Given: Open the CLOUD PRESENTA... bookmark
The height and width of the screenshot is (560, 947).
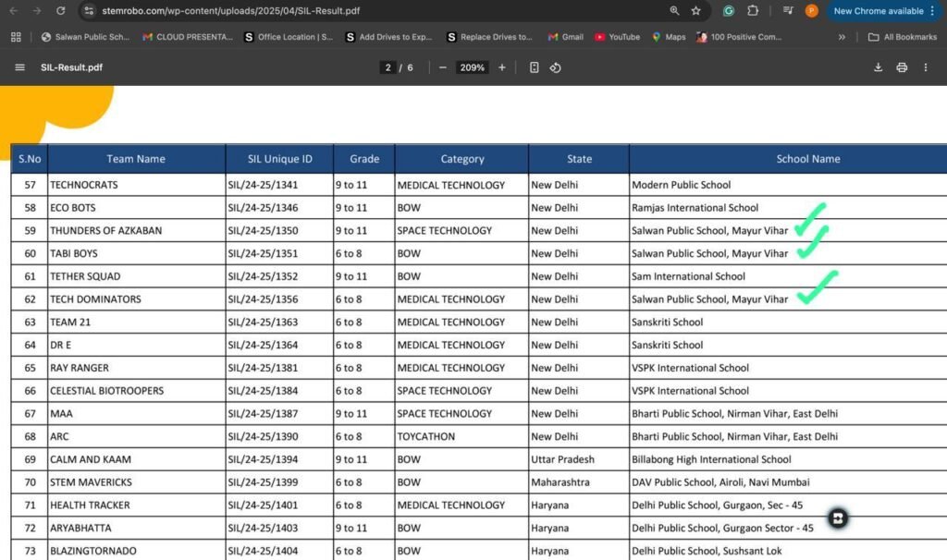Looking at the screenshot, I should [187, 37].
